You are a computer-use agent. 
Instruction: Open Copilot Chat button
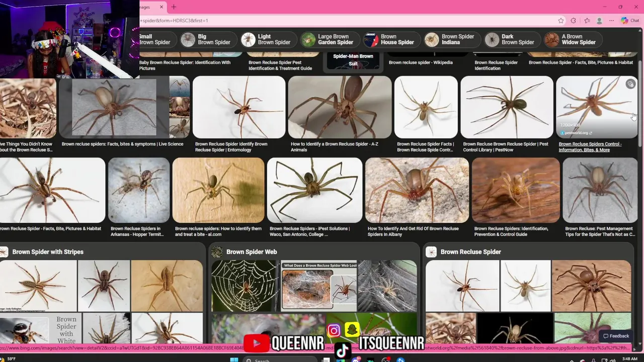630,21
